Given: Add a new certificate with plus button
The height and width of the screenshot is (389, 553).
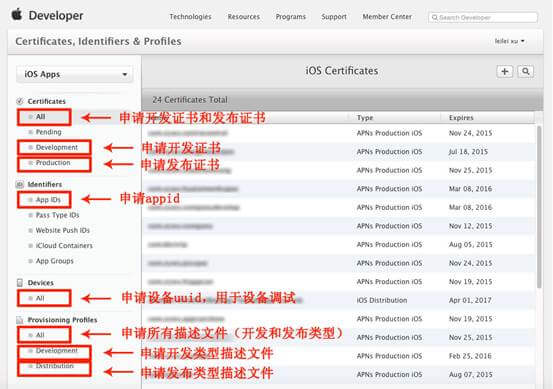Looking at the screenshot, I should point(505,72).
